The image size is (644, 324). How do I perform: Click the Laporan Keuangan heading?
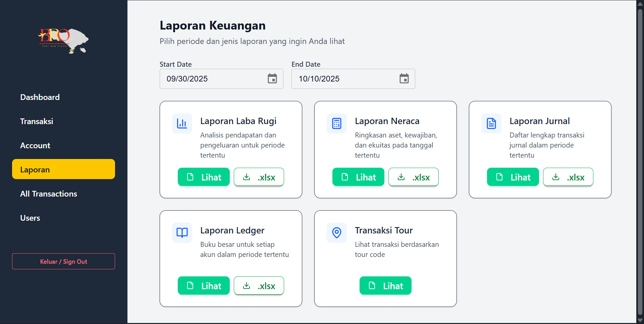[213, 25]
